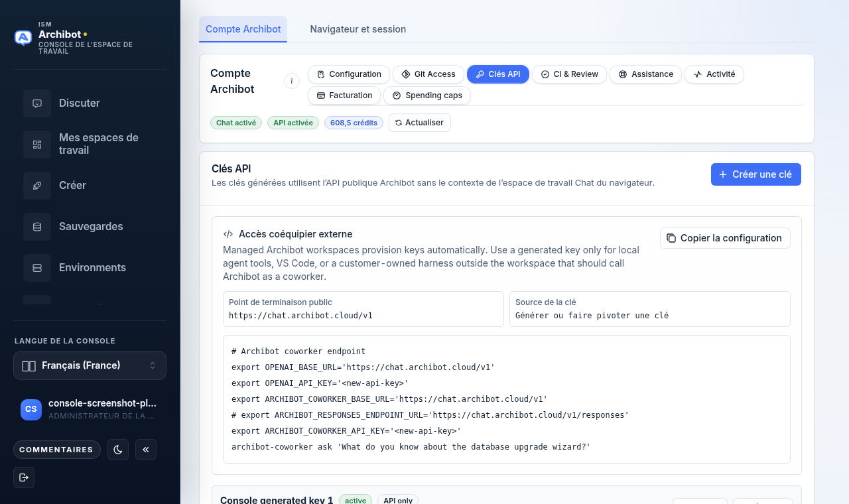Click the export OPENAI_BASE_URL code line
The image size is (849, 504).
tap(363, 367)
